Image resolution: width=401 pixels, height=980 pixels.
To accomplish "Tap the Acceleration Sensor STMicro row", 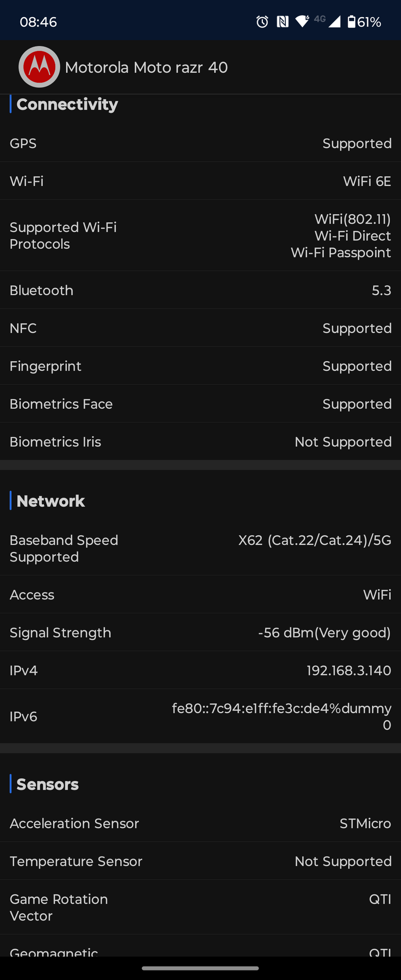I will 200,823.
